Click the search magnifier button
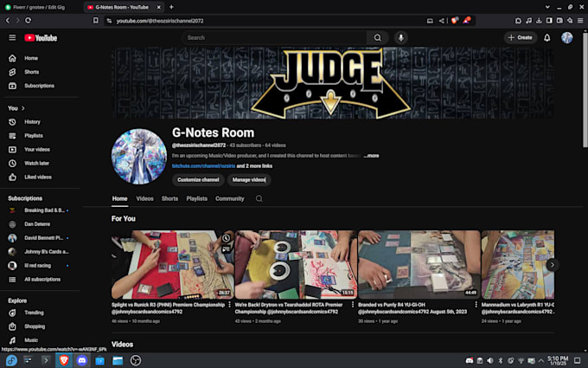Image resolution: width=588 pixels, height=368 pixels. 377,37
